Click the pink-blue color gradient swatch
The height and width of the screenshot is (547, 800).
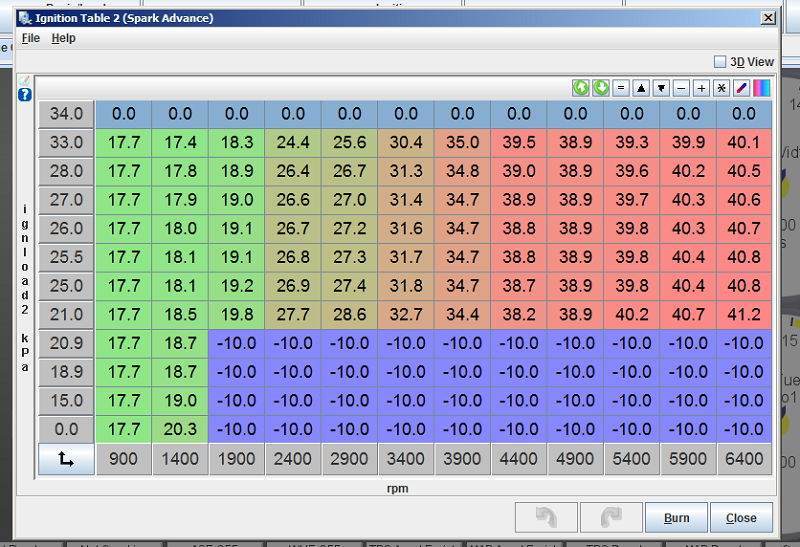pyautogui.click(x=761, y=88)
